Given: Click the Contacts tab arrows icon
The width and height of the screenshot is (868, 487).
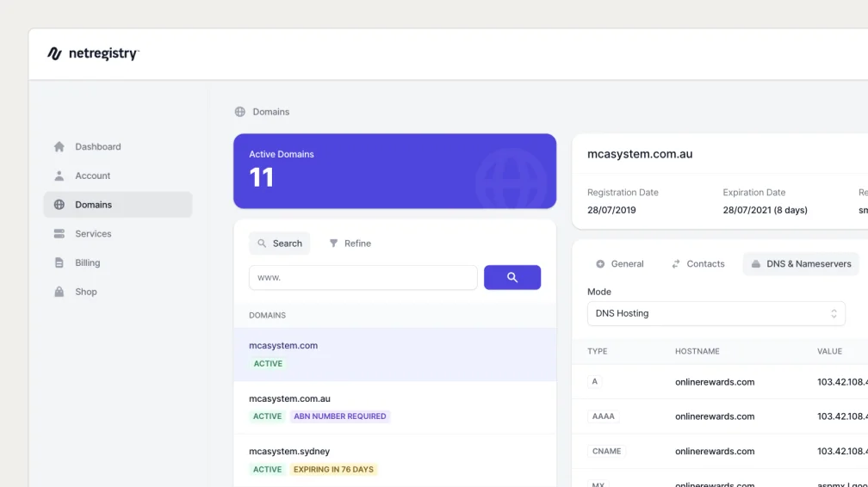Looking at the screenshot, I should click(675, 264).
